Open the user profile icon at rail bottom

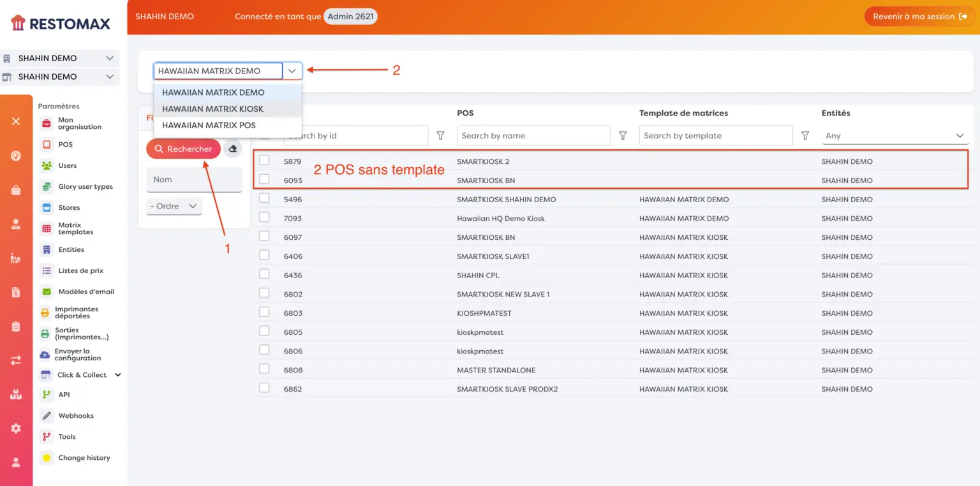tap(16, 462)
